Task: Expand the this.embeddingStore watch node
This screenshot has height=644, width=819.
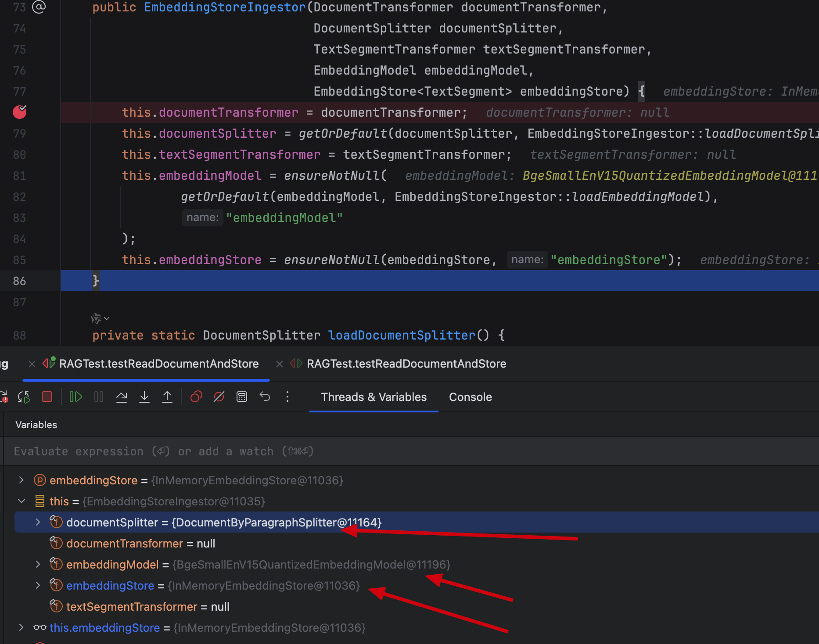Action: [x=21, y=628]
